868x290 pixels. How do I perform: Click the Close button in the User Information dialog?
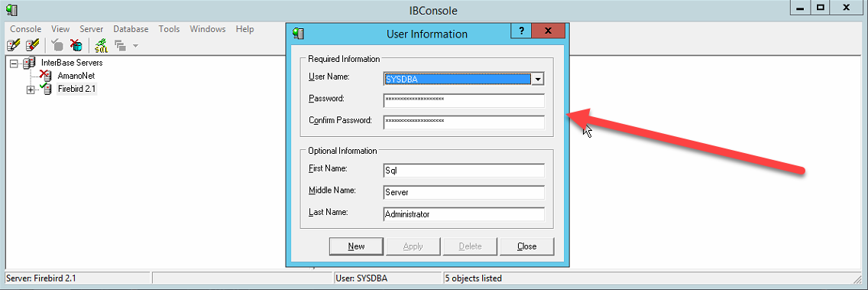526,246
